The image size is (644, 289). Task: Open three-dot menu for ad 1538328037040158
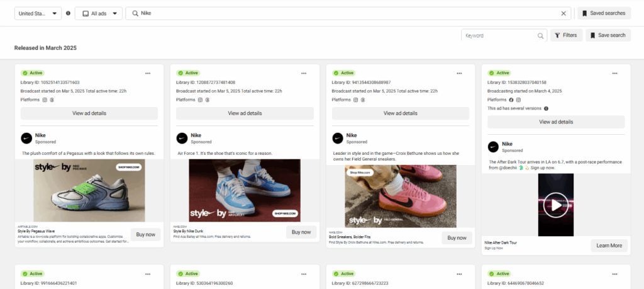click(x=614, y=73)
